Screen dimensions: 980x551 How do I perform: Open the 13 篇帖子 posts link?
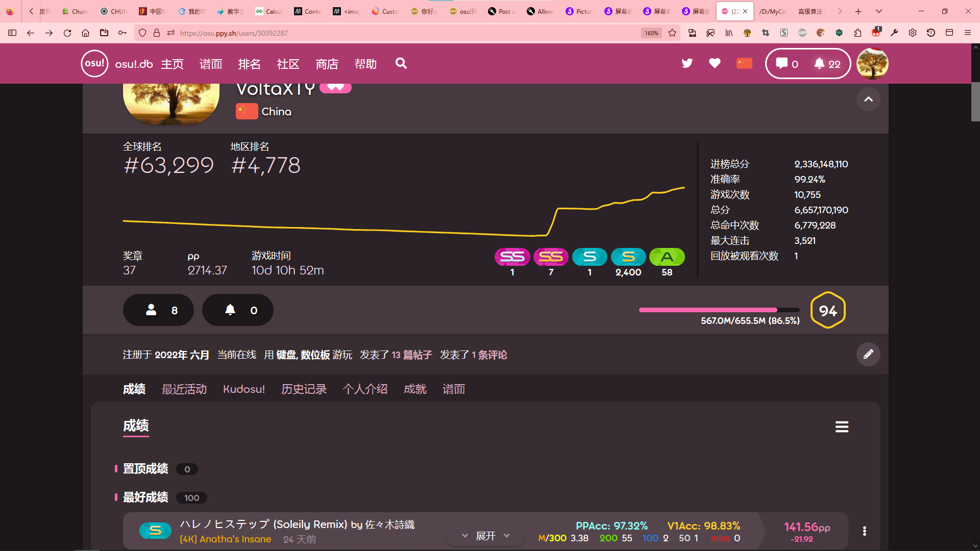412,355
